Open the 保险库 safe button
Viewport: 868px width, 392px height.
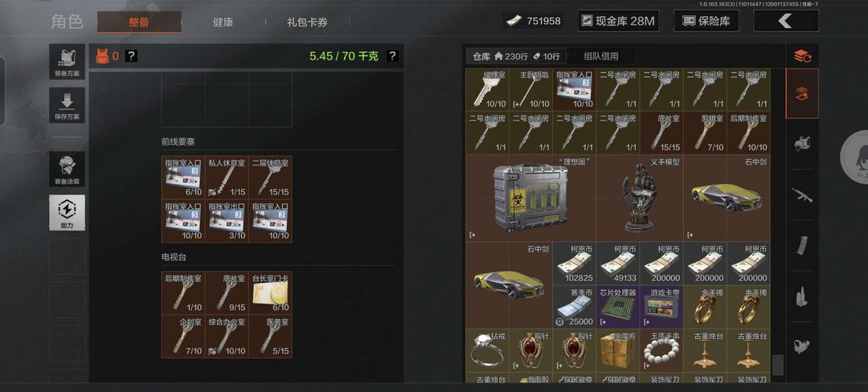706,22
